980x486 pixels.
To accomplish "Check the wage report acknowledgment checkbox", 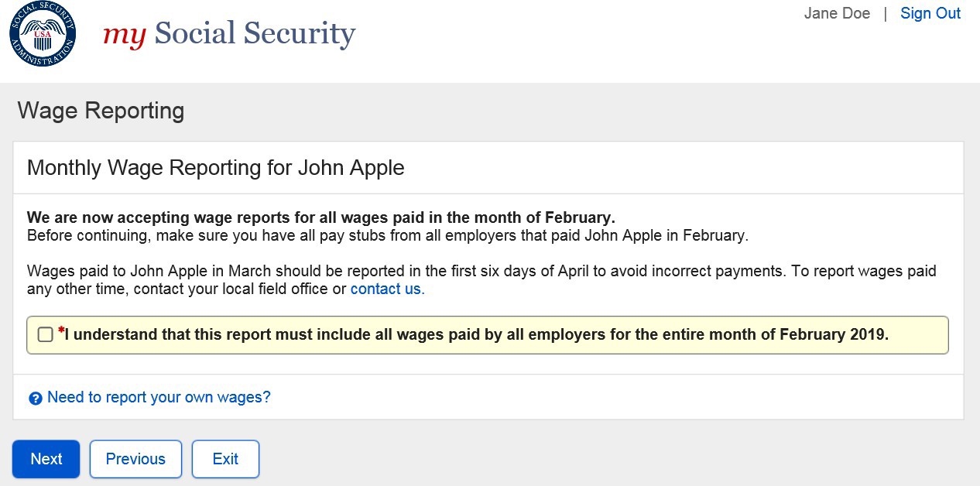I will pos(46,334).
